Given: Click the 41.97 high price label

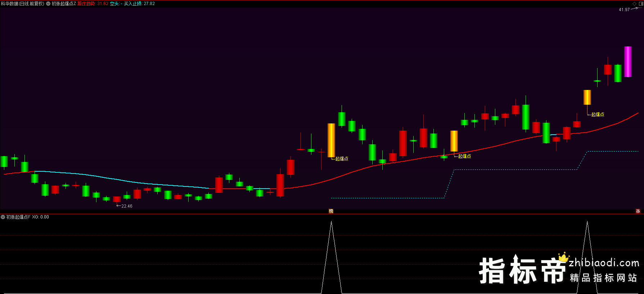Looking at the screenshot, I should (x=624, y=10).
